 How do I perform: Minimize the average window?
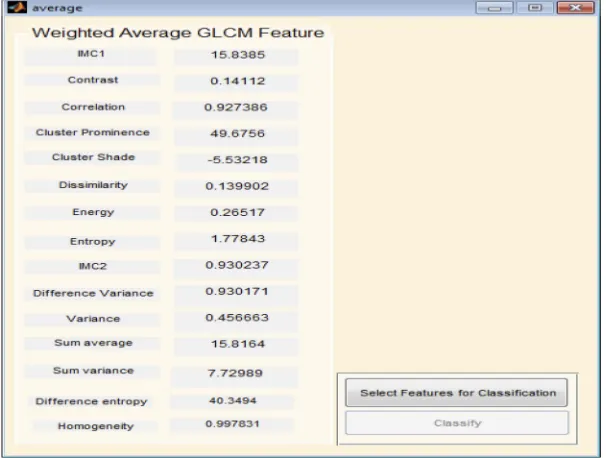pyautogui.click(x=494, y=8)
